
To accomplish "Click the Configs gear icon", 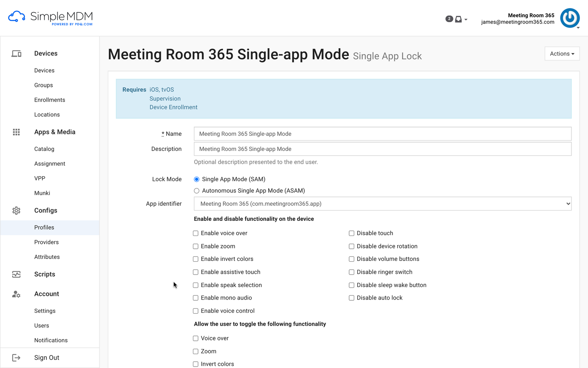I will pos(16,210).
